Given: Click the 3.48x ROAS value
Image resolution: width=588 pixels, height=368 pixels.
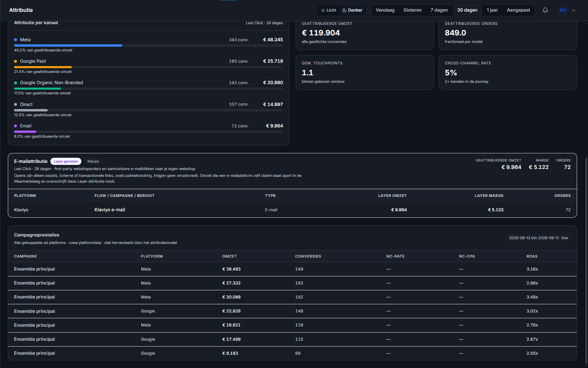Looking at the screenshot, I should 532,297.
